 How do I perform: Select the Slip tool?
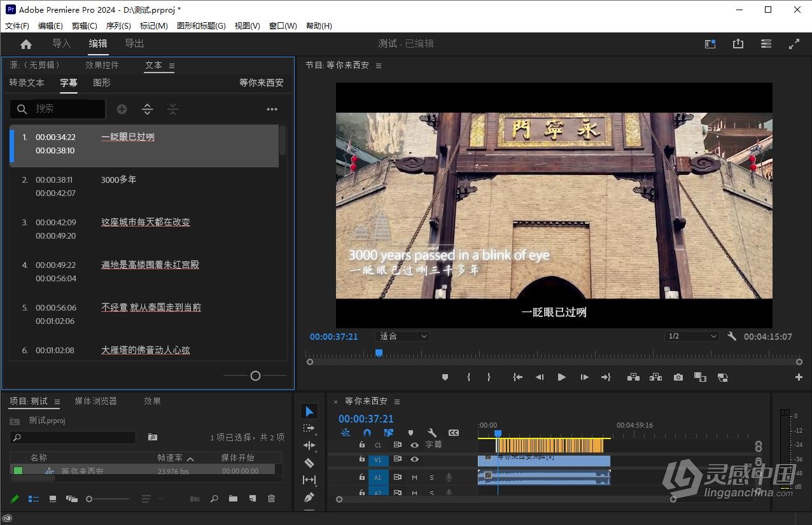click(309, 480)
